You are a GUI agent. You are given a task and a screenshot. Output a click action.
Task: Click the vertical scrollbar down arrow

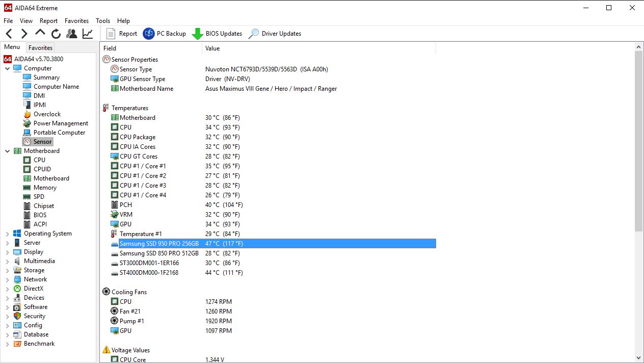(x=639, y=358)
